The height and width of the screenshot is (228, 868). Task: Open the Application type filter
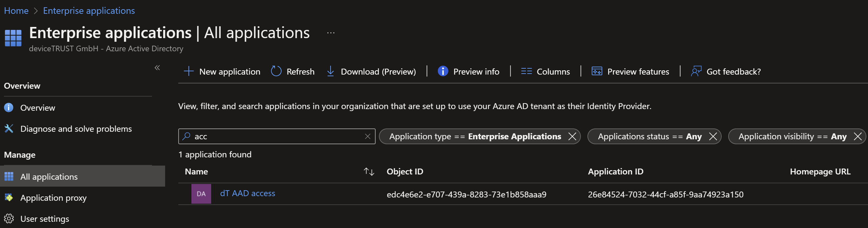[x=475, y=136]
